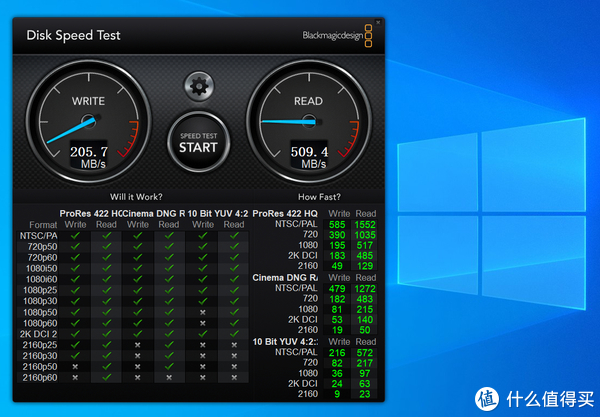Select the 205.7 write speed value
The width and height of the screenshot is (600, 417).
(89, 152)
